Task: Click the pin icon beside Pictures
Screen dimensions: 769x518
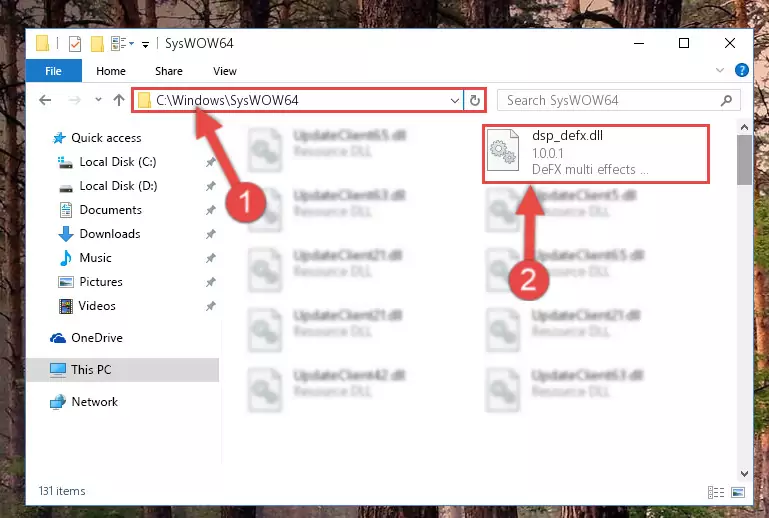Action: pyautogui.click(x=210, y=282)
